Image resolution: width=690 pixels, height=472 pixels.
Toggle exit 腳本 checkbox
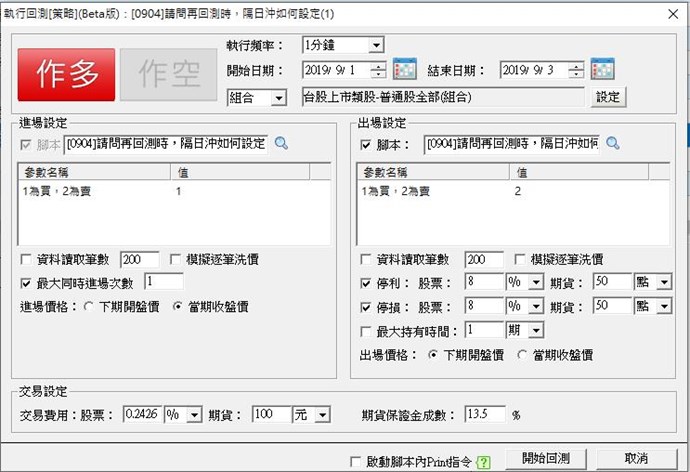(365, 145)
